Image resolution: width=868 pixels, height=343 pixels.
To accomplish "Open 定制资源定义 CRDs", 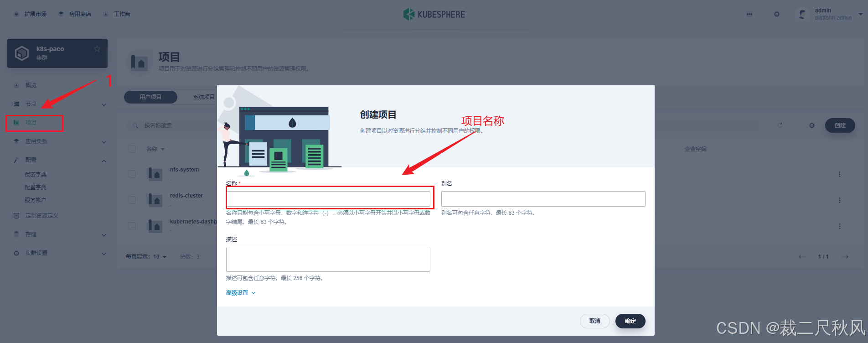I will 42,216.
